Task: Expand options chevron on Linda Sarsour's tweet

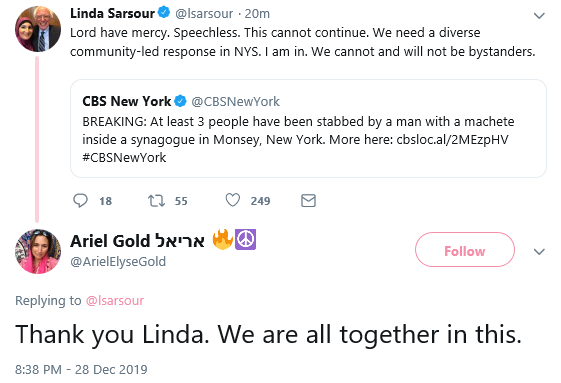Action: click(x=539, y=15)
